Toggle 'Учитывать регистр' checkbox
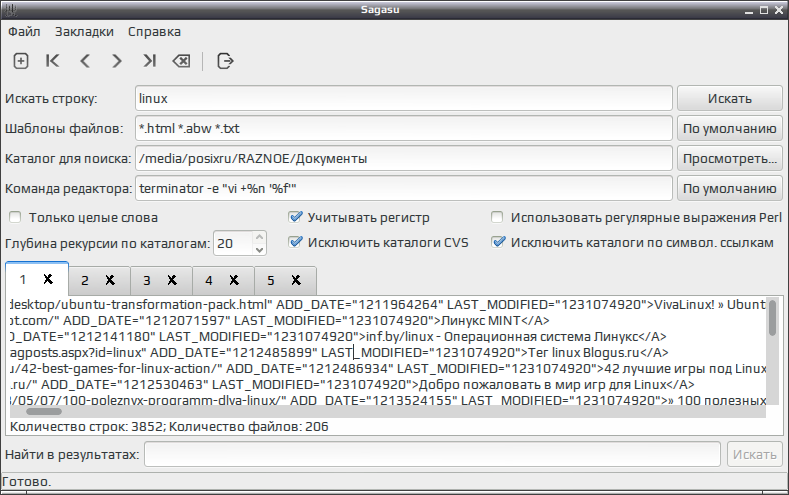This screenshot has width=789, height=495. (x=295, y=217)
